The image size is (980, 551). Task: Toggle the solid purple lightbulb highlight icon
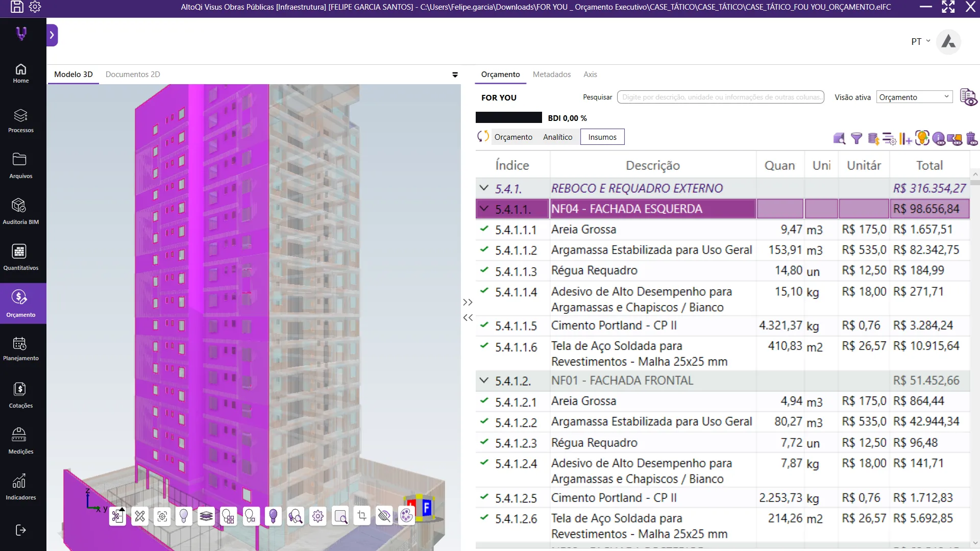click(x=273, y=516)
